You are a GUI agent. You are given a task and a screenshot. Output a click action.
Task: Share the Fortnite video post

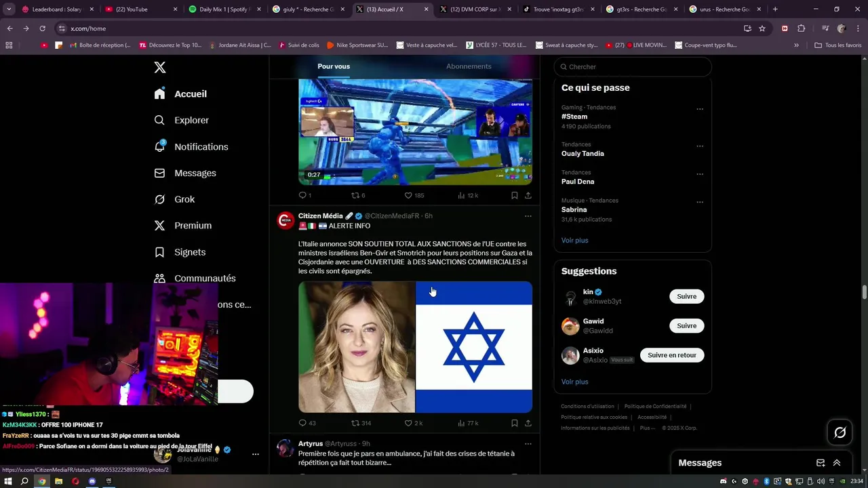click(x=528, y=195)
